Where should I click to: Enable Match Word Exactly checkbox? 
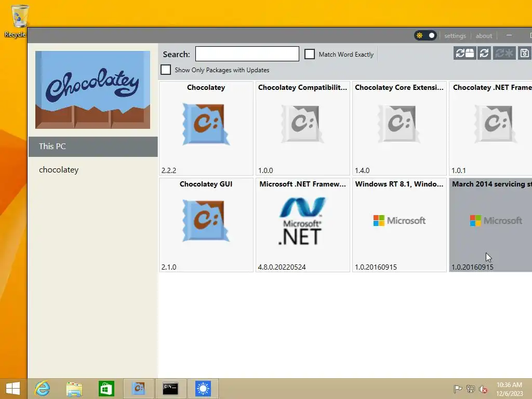click(x=310, y=54)
